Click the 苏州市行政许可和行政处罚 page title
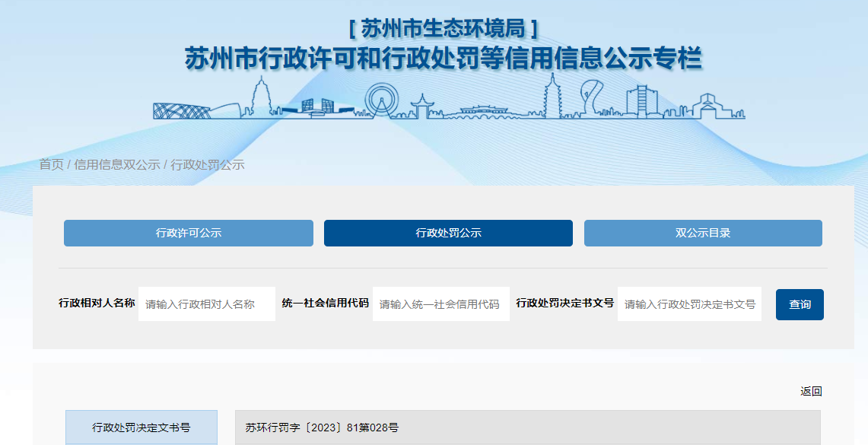Image resolution: width=868 pixels, height=445 pixels. coord(443,59)
